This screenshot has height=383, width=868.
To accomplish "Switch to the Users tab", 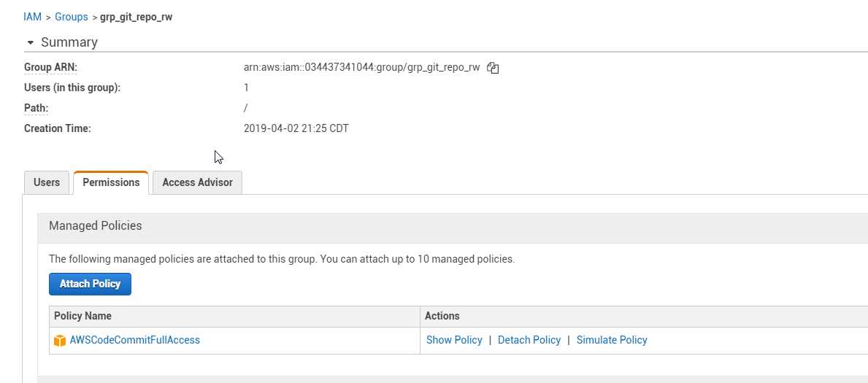I will [x=47, y=182].
